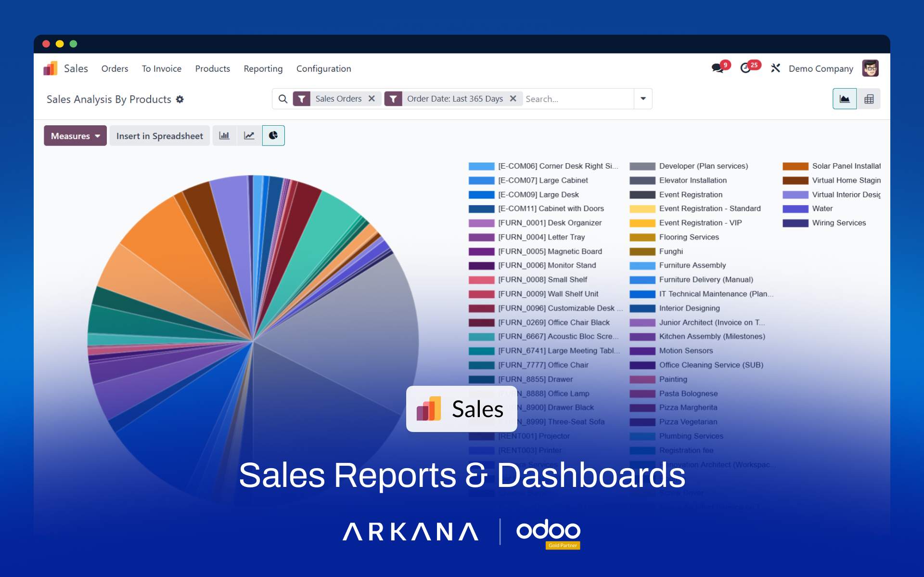This screenshot has width=924, height=577.
Task: Toggle legend entry Developer (Plan services)
Action: (689, 166)
